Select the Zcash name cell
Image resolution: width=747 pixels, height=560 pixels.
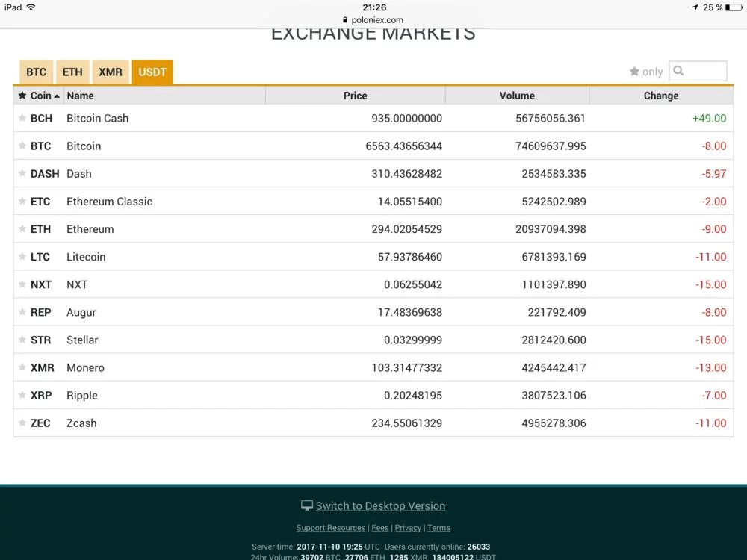coord(81,423)
